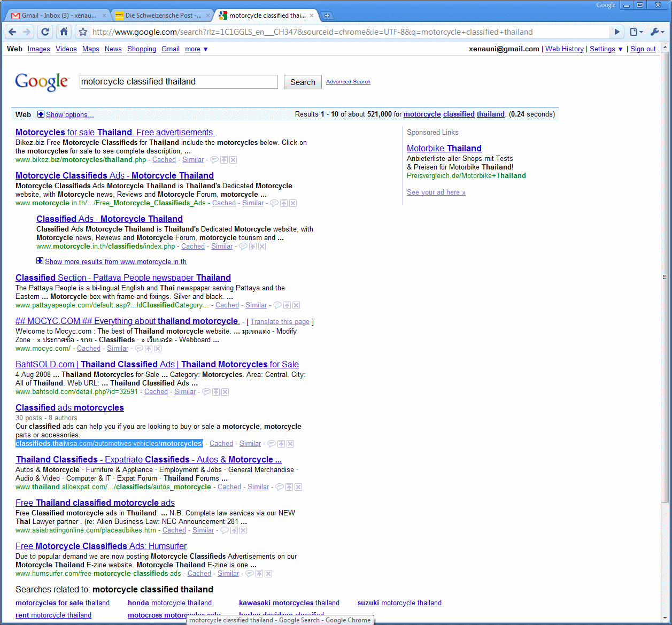The height and width of the screenshot is (625, 672).
Task: Open a new tab with plus button
Action: [327, 16]
